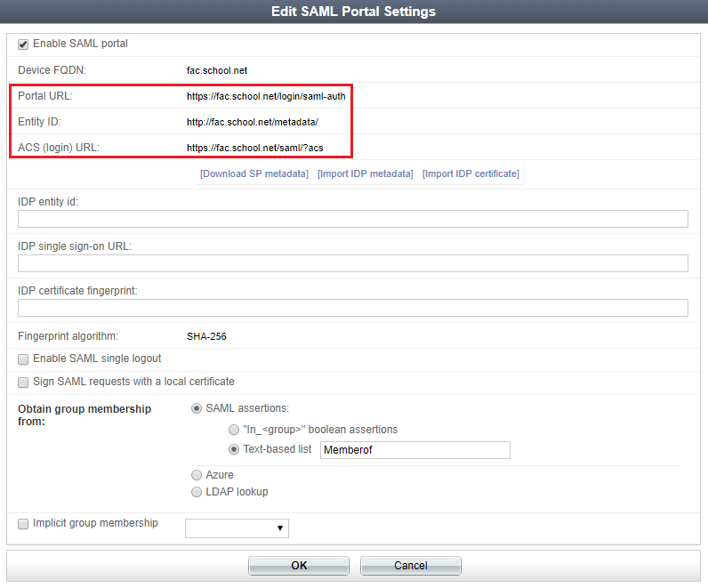Image resolution: width=708 pixels, height=588 pixels.
Task: Click the Portal URL value text
Action: [266, 96]
